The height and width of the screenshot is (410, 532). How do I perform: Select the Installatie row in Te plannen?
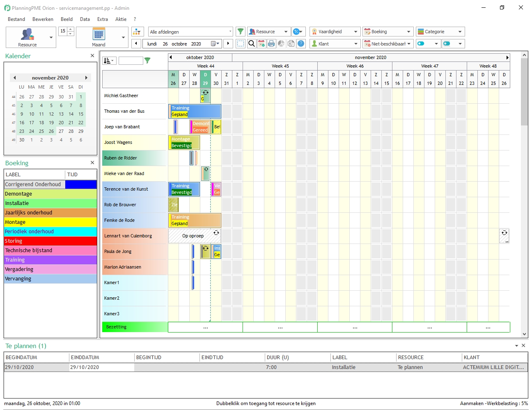click(266, 367)
